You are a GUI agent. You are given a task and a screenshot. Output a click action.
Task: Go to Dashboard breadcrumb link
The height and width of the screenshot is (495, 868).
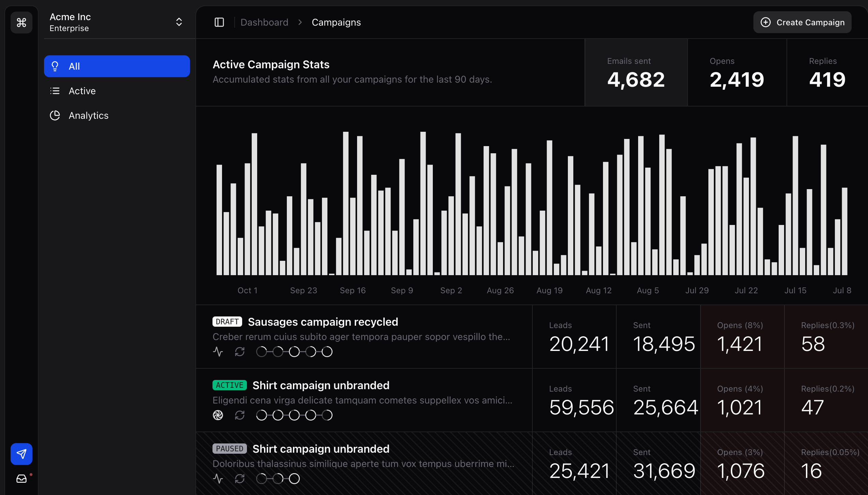[264, 23]
